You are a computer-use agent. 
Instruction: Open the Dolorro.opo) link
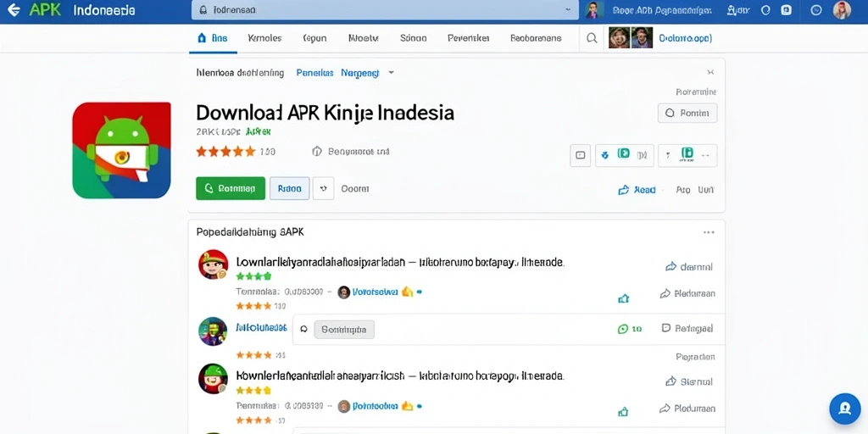click(685, 38)
